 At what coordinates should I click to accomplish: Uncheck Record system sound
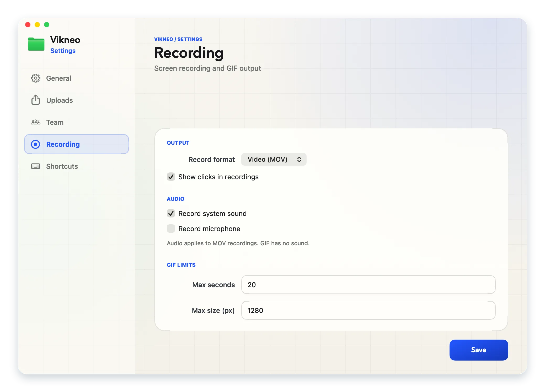click(x=171, y=213)
